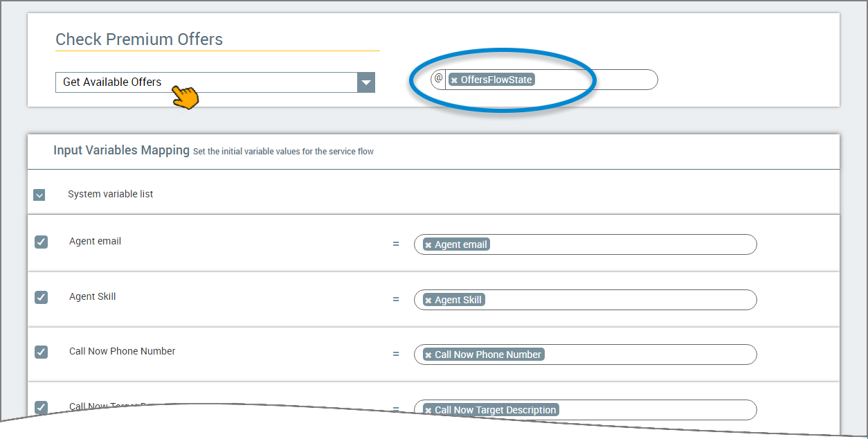Click the @ variable symbol icon
The width and height of the screenshot is (868, 439).
click(x=438, y=79)
